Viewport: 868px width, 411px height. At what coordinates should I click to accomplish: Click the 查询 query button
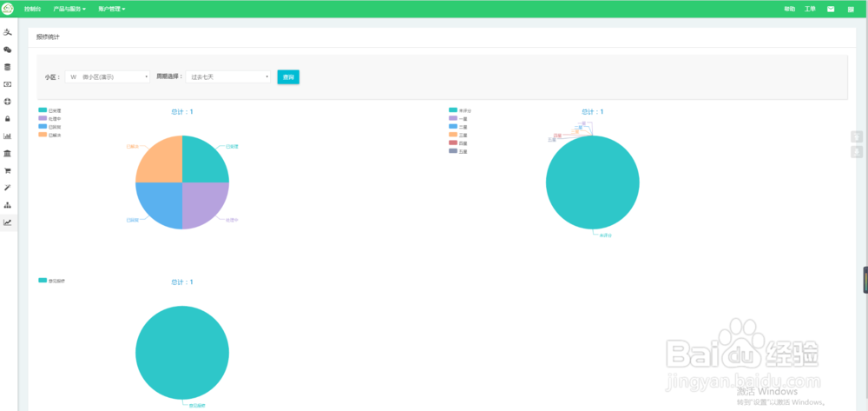pyautogui.click(x=288, y=77)
